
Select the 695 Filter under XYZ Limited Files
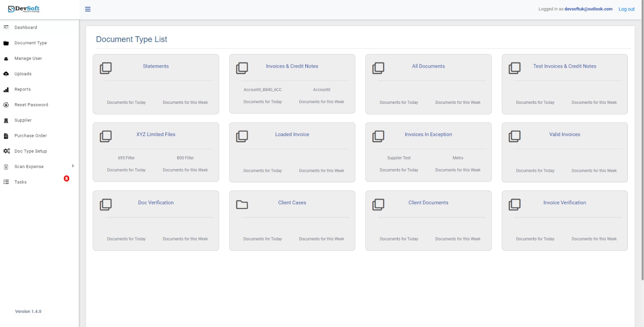[126, 158]
